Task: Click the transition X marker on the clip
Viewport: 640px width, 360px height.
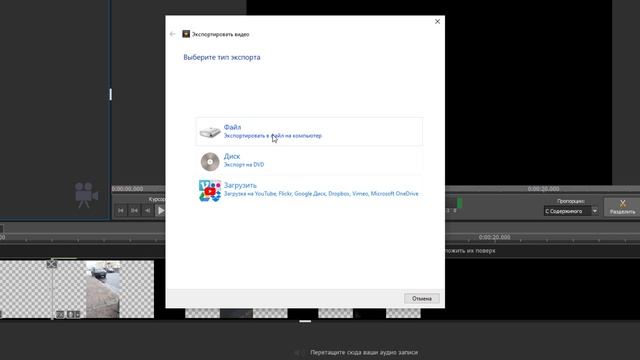Action: click(x=51, y=264)
